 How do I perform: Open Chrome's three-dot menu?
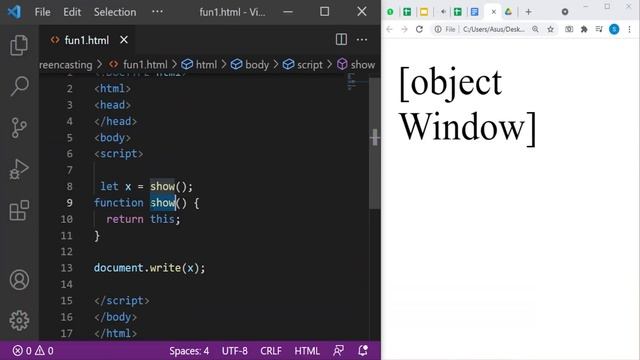629,29
